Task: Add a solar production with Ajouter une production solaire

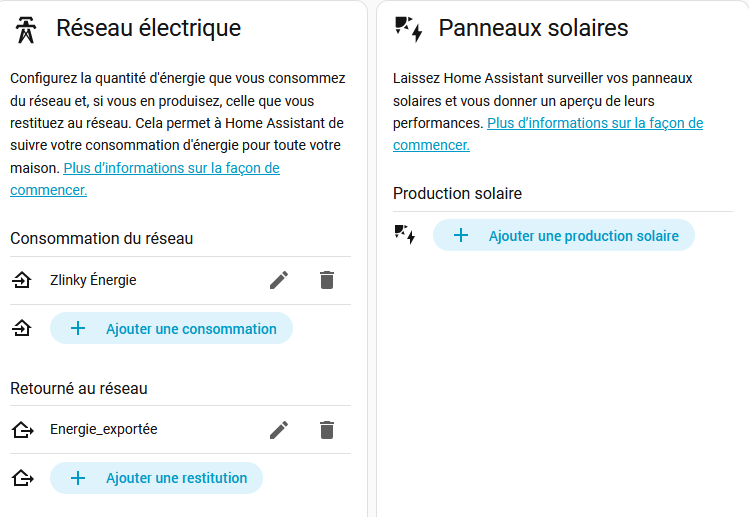Action: [x=563, y=236]
